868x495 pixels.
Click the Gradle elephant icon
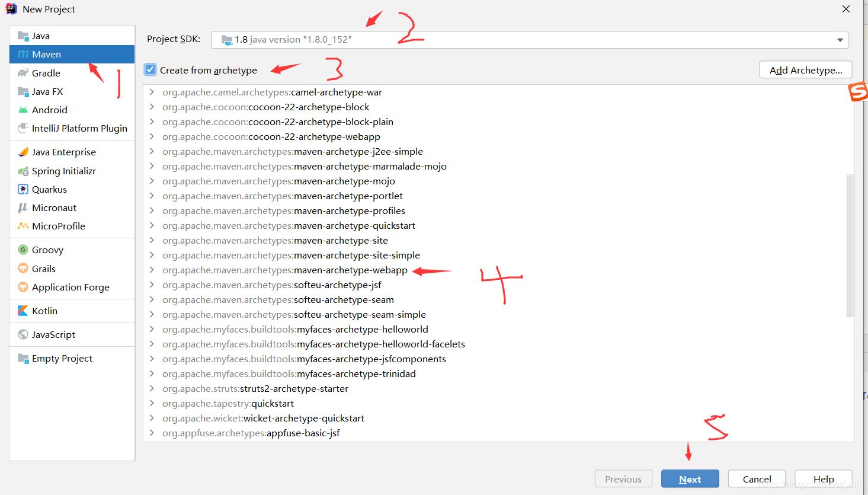pyautogui.click(x=23, y=73)
